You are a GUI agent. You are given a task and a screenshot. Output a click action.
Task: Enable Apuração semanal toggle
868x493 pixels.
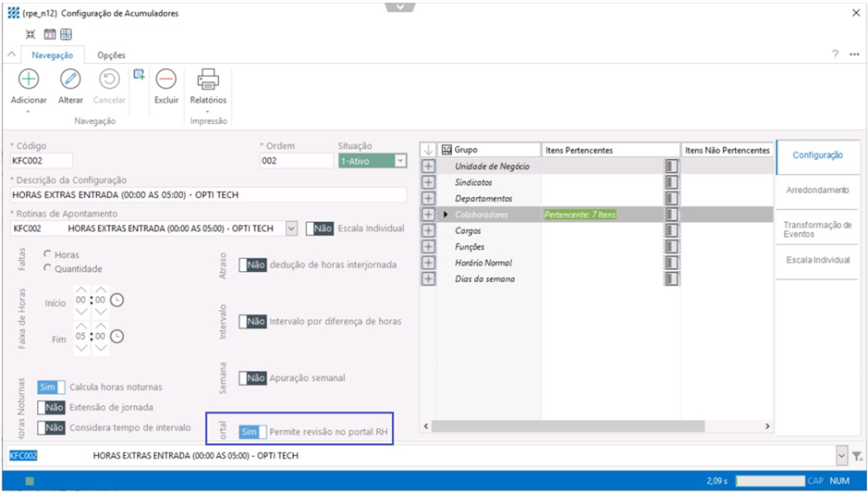pos(252,378)
